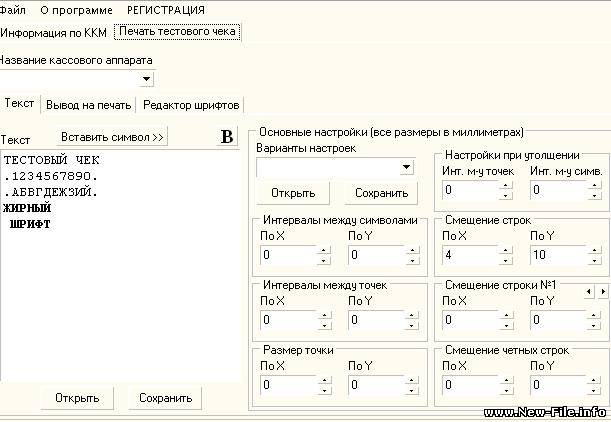Click Размер точки По Y field
611x422 pixels.
(376, 385)
